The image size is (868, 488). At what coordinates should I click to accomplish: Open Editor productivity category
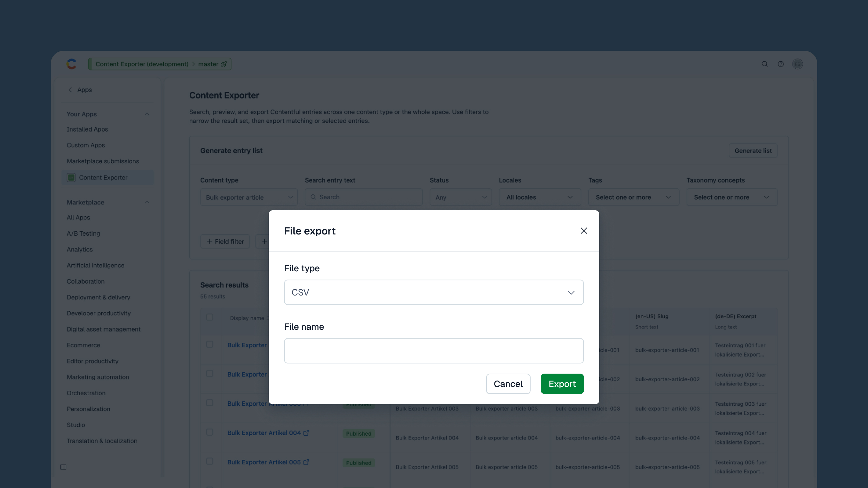93,361
